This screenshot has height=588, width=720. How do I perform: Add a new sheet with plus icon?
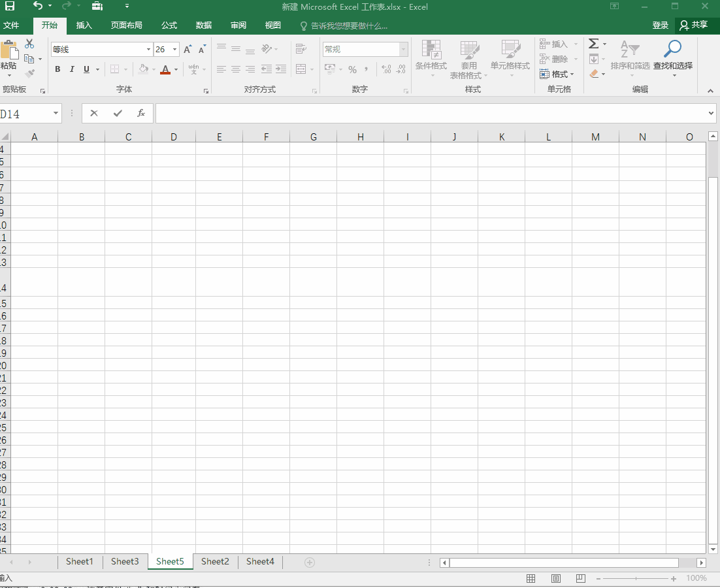(310, 563)
